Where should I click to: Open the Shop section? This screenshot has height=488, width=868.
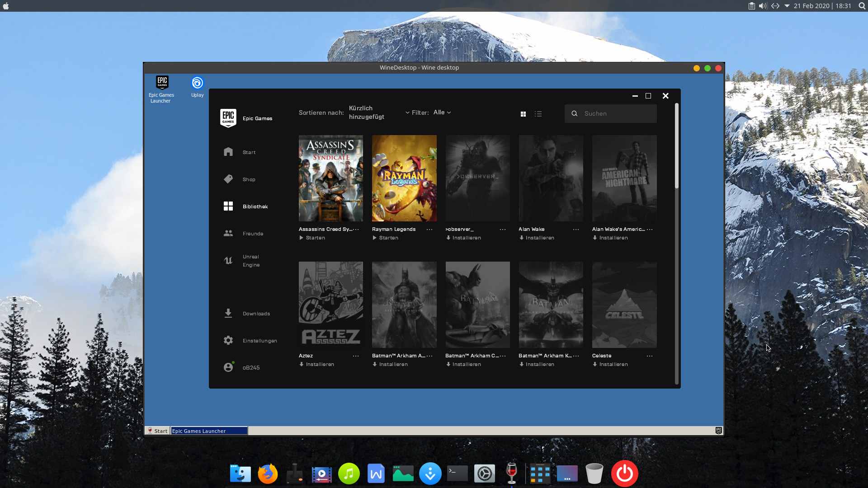coord(240,179)
